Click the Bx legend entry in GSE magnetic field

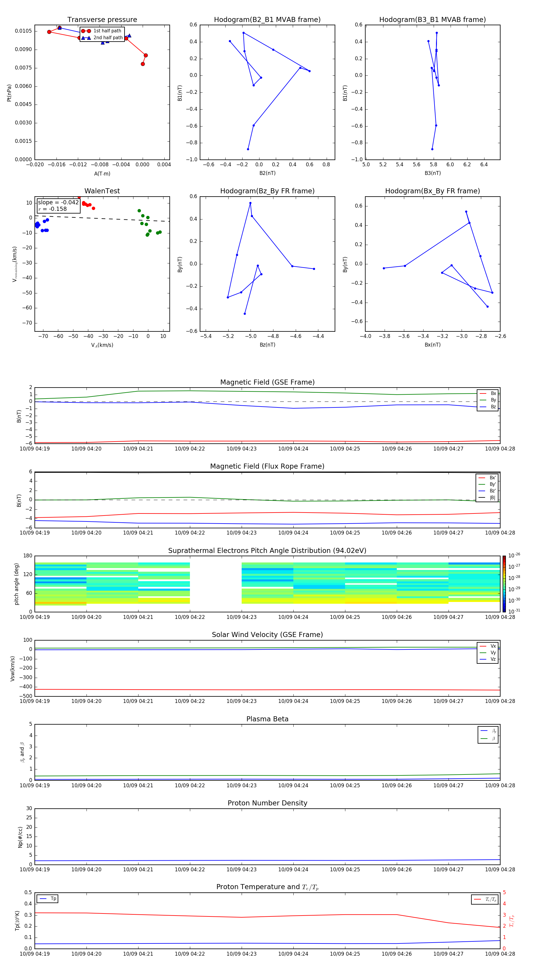point(488,393)
